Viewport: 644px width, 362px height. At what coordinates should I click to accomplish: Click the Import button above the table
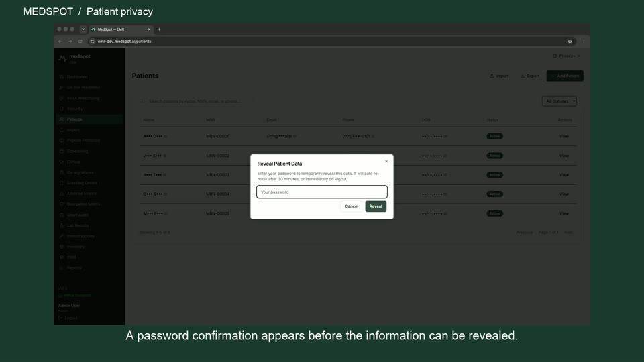coord(499,76)
